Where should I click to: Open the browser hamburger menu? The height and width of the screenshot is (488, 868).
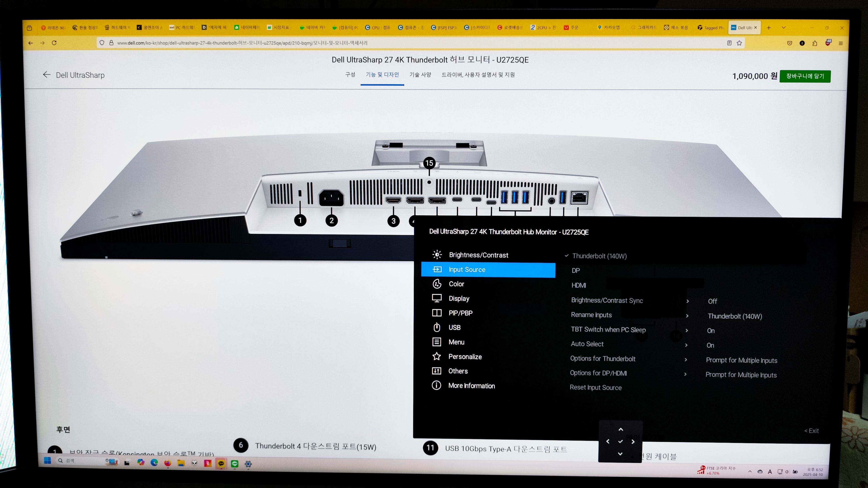pyautogui.click(x=841, y=43)
